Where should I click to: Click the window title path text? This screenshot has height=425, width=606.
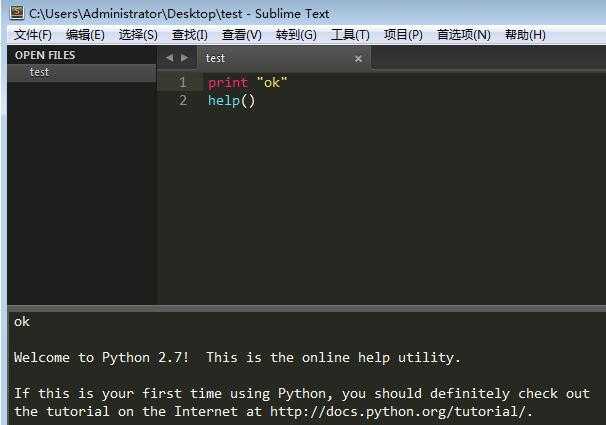click(x=179, y=14)
